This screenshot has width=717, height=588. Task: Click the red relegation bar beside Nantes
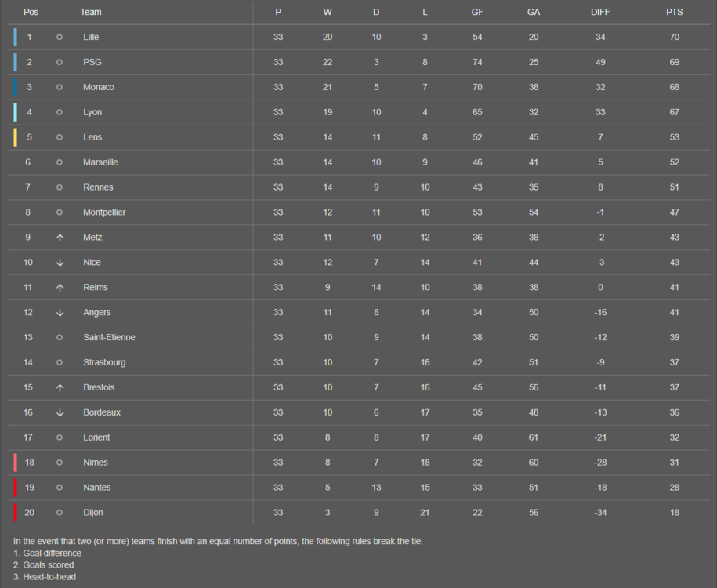tap(15, 488)
